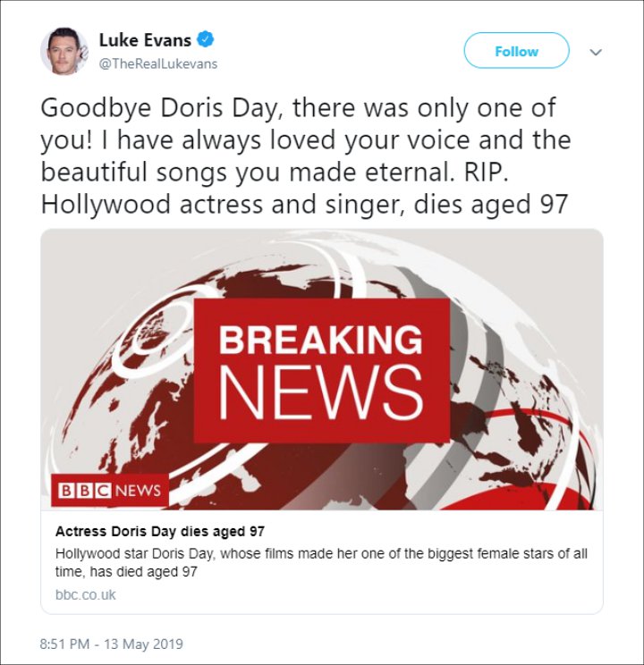Click the tweet's last line 'dies aged 97'
644x665 pixels.
pyautogui.click(x=491, y=205)
